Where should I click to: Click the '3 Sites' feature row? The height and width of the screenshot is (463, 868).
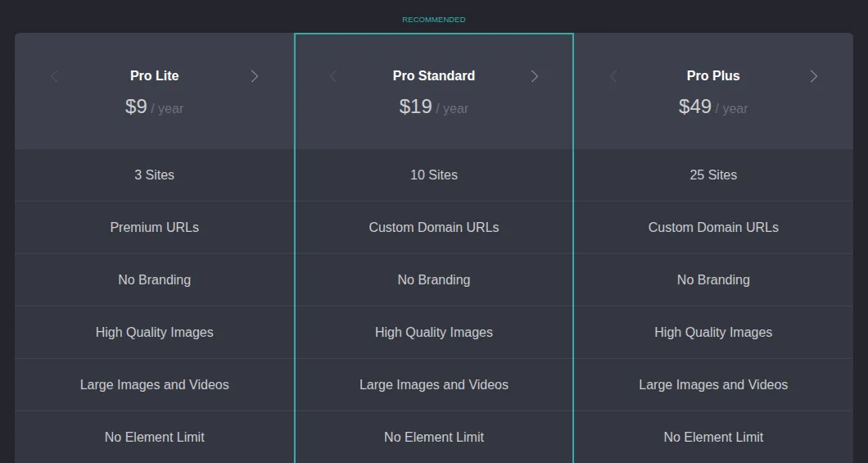coord(155,175)
